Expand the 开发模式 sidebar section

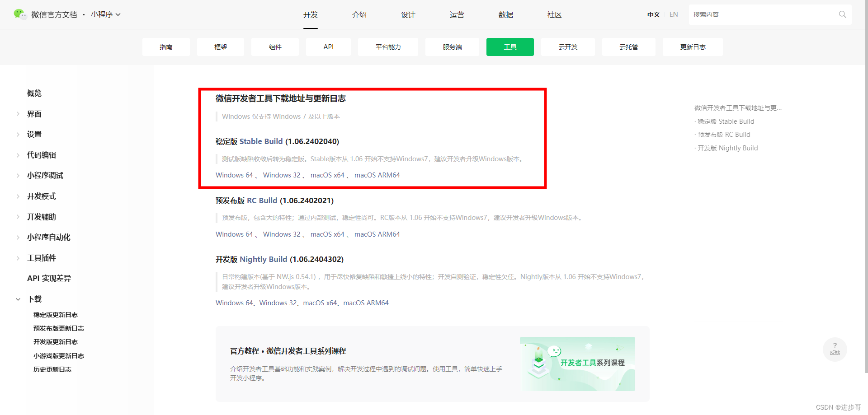tap(18, 196)
